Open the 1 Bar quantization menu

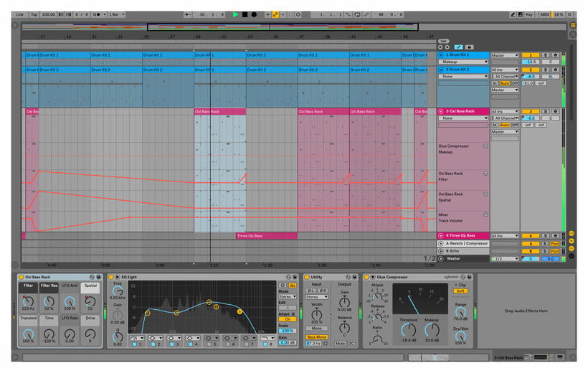coord(116,14)
